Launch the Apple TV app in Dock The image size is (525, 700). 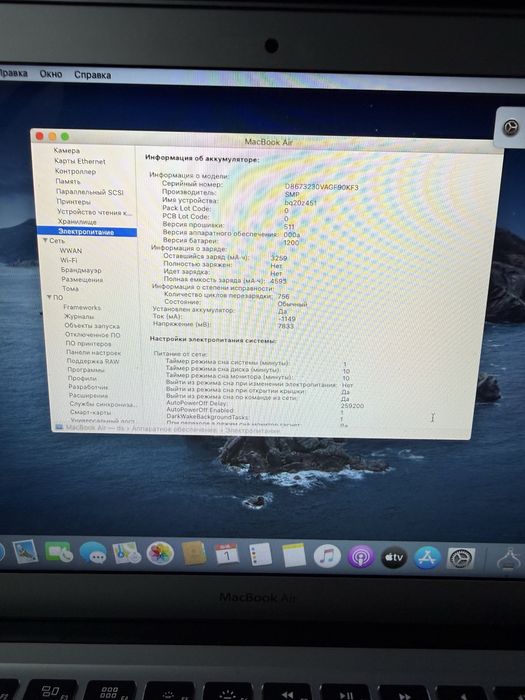[394, 557]
